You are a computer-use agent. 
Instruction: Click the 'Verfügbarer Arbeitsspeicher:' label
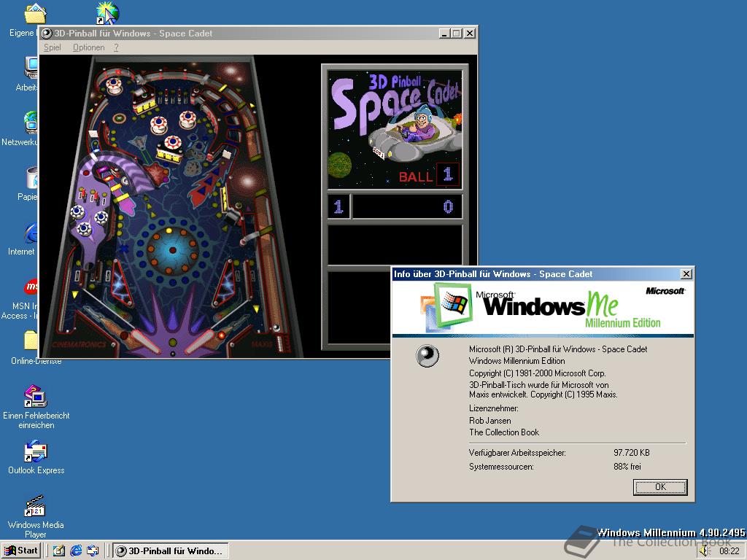pos(517,453)
